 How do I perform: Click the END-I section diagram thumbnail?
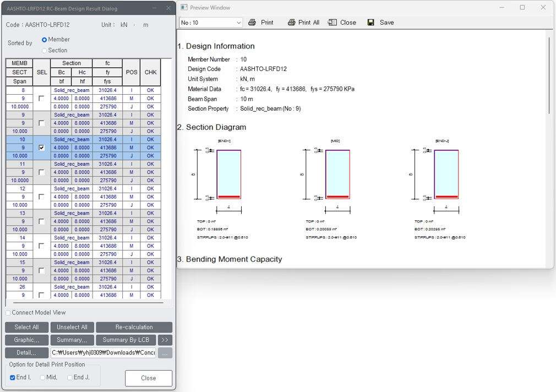(x=228, y=174)
